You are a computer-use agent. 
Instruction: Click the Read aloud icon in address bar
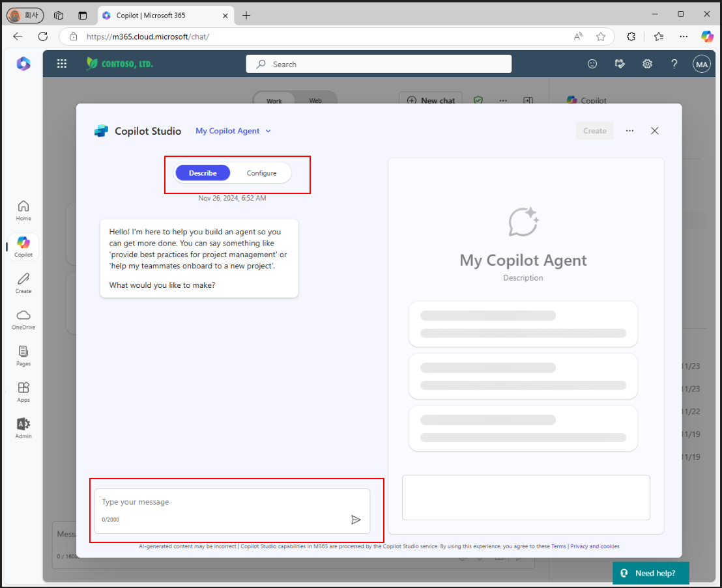pyautogui.click(x=578, y=36)
